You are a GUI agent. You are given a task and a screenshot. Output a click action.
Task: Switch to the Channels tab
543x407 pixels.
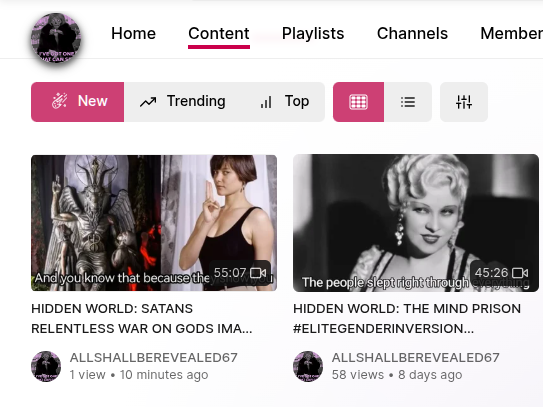click(x=412, y=34)
